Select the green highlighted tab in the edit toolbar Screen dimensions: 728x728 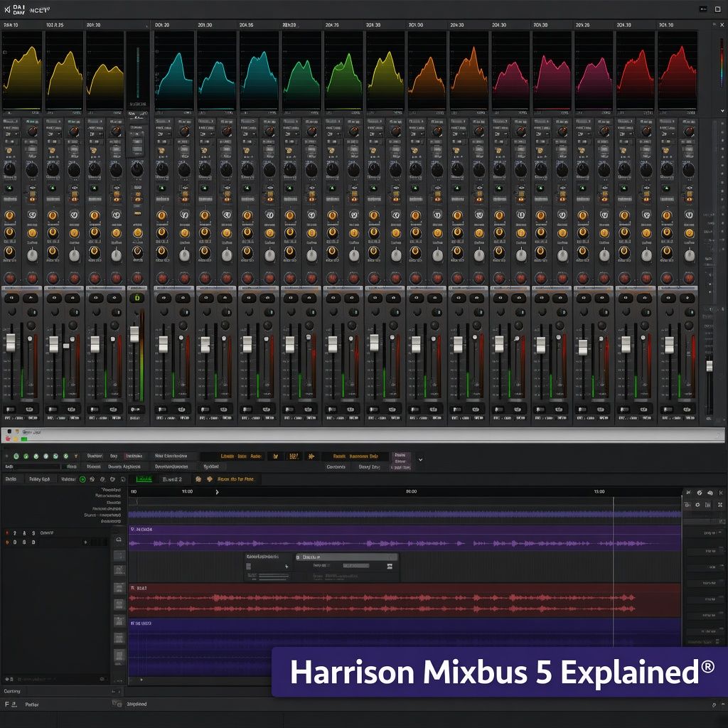pyautogui.click(x=144, y=478)
